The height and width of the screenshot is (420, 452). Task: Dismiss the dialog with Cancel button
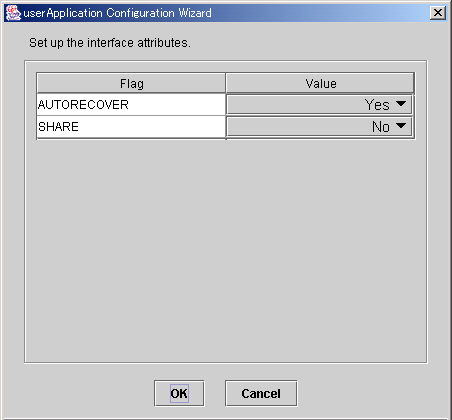click(261, 393)
